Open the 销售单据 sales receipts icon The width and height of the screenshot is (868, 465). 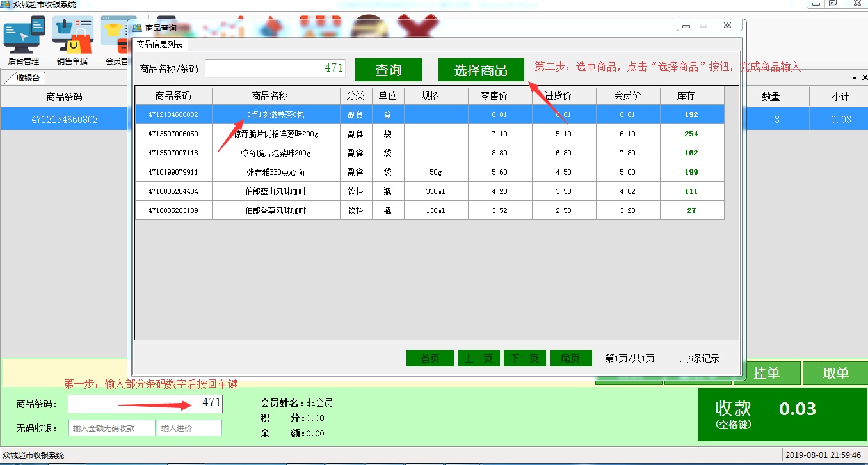coord(72,40)
